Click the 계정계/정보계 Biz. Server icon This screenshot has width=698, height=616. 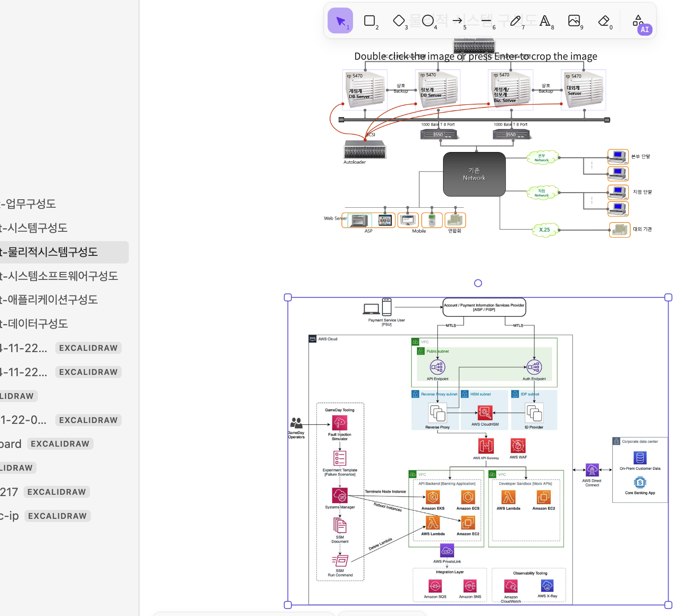pyautogui.click(x=511, y=90)
